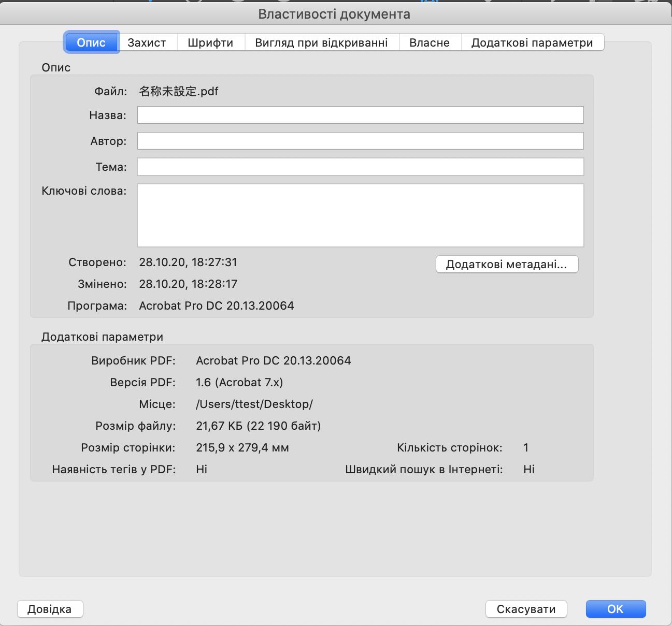This screenshot has width=672, height=626.
Task: Open the Захист tab
Action: (147, 42)
